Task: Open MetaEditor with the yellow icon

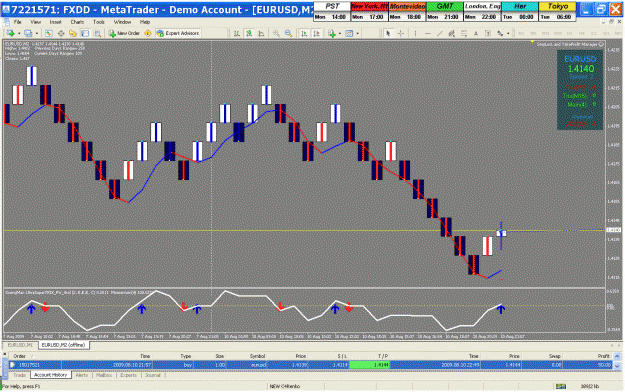Action: (x=147, y=33)
